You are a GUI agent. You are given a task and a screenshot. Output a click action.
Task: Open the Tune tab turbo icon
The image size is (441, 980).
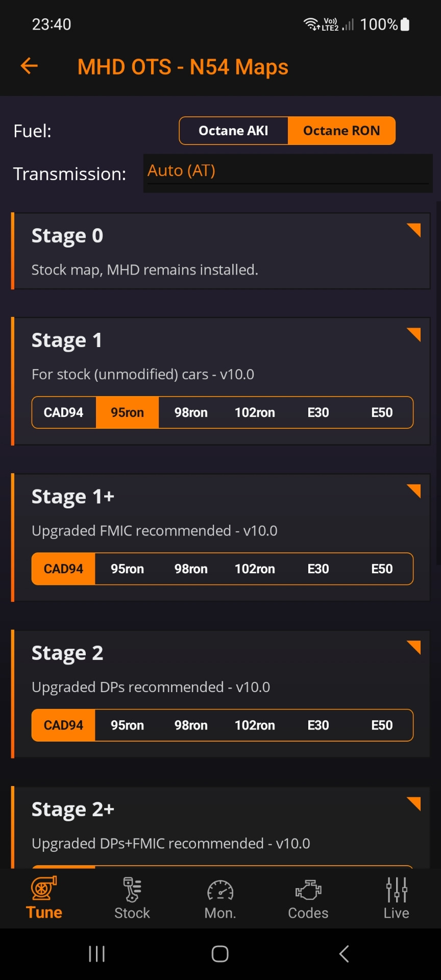coord(44,889)
